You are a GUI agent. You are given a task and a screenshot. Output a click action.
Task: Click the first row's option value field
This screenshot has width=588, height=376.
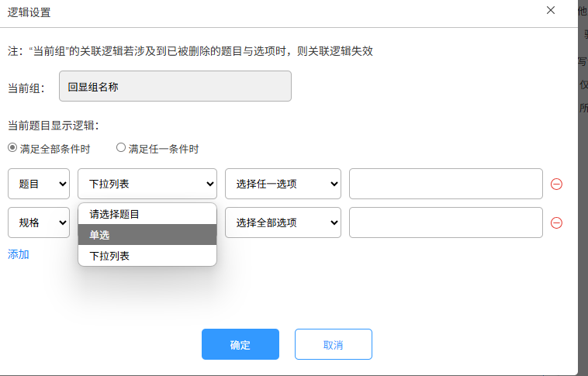[445, 184]
